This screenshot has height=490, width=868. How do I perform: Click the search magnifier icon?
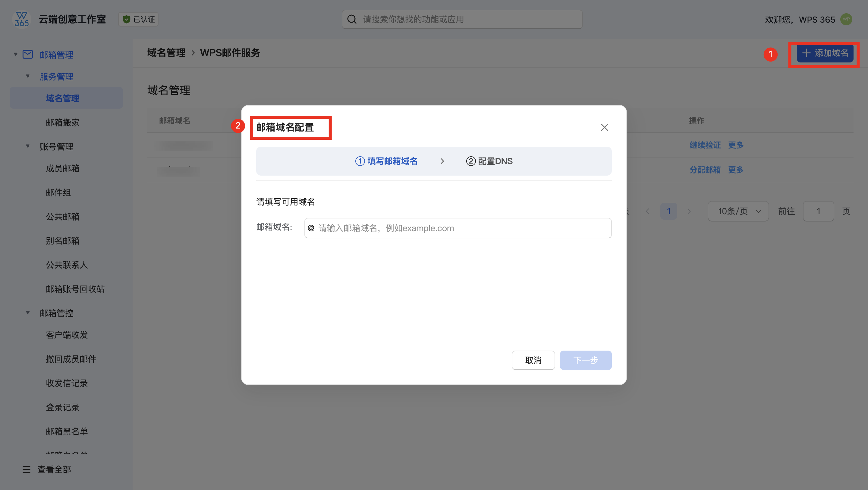coord(352,20)
